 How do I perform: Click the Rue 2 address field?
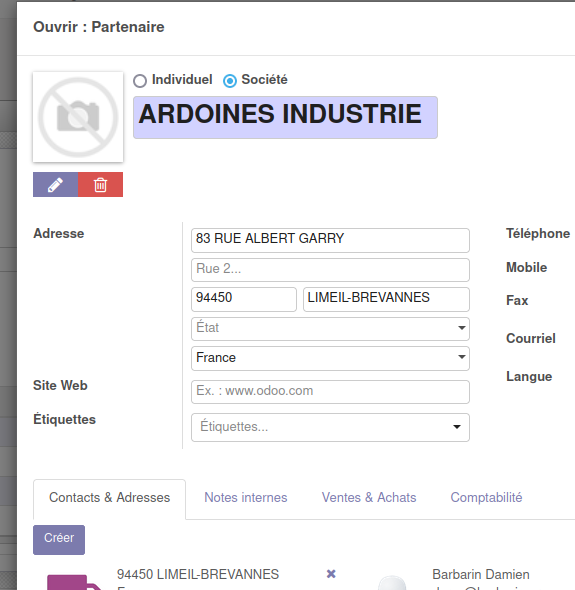(330, 270)
